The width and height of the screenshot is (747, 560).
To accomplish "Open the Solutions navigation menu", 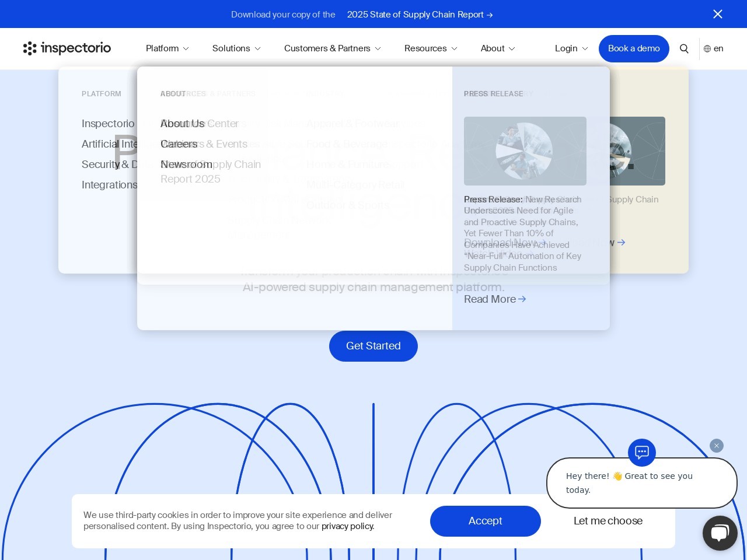I will (236, 48).
